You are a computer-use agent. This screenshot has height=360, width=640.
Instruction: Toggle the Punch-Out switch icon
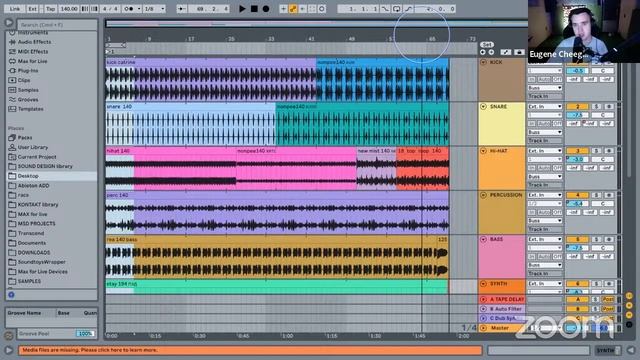[408, 9]
